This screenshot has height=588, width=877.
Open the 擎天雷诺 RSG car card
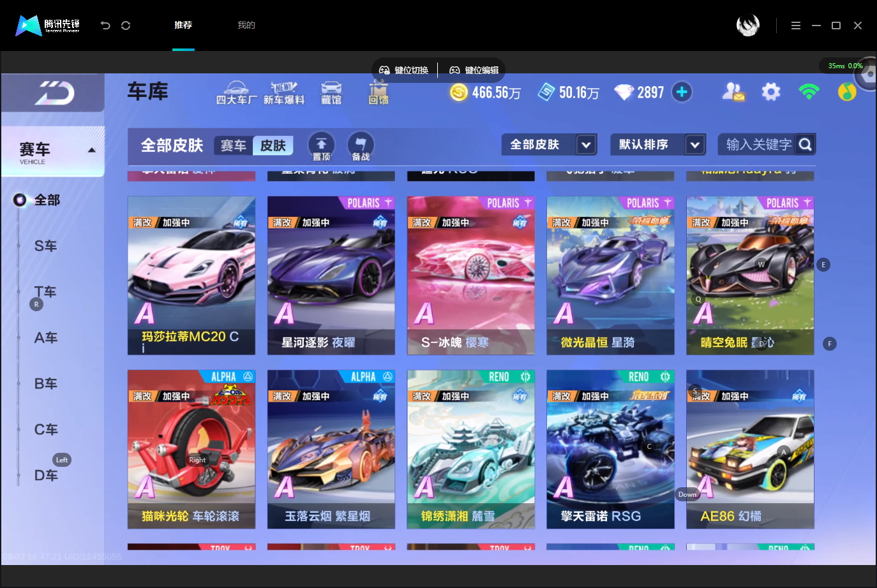(x=611, y=450)
